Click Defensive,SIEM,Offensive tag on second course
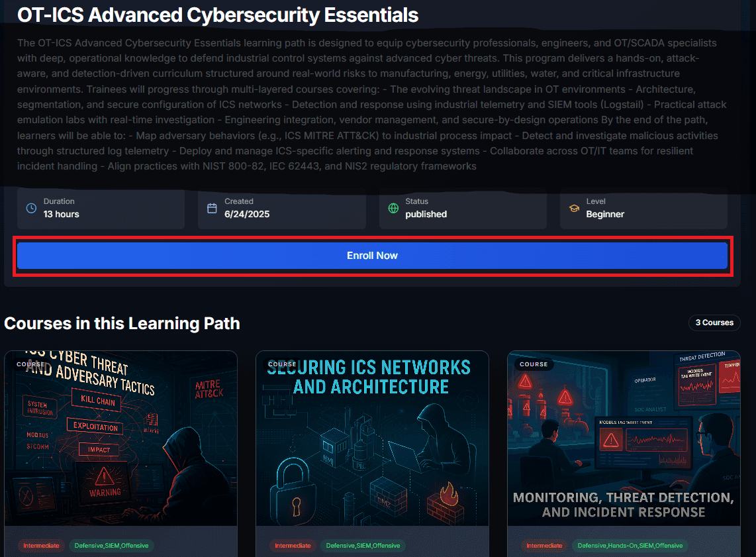The width and height of the screenshot is (756, 557). click(x=363, y=546)
